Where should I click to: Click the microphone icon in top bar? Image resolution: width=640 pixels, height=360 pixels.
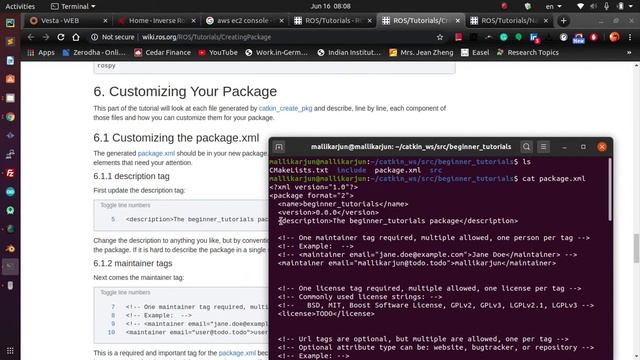(x=607, y=6)
